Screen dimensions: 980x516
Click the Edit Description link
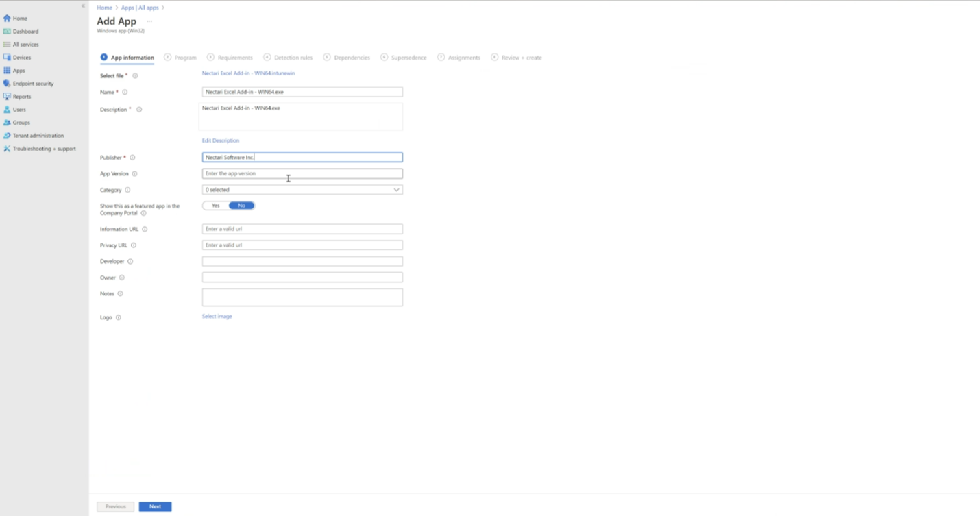(x=220, y=140)
